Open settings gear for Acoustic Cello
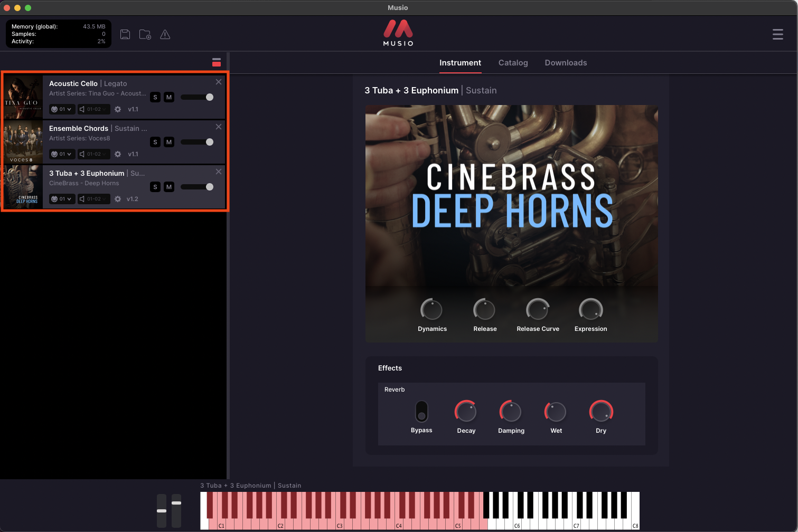Viewport: 798px width, 532px height. click(x=118, y=109)
